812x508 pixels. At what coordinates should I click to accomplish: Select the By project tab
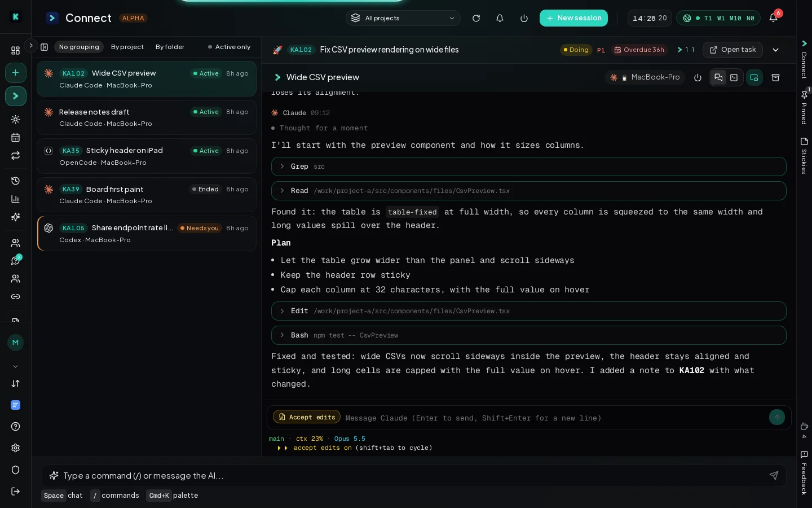[127, 47]
